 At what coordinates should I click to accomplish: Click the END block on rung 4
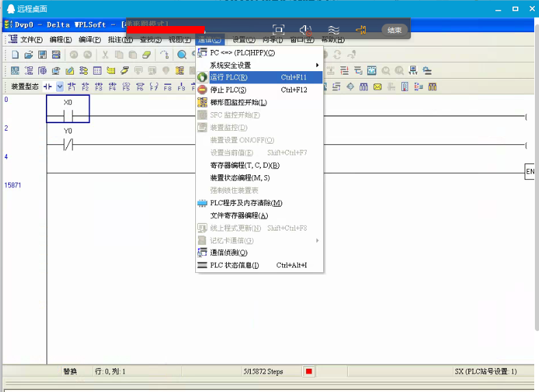(x=529, y=172)
